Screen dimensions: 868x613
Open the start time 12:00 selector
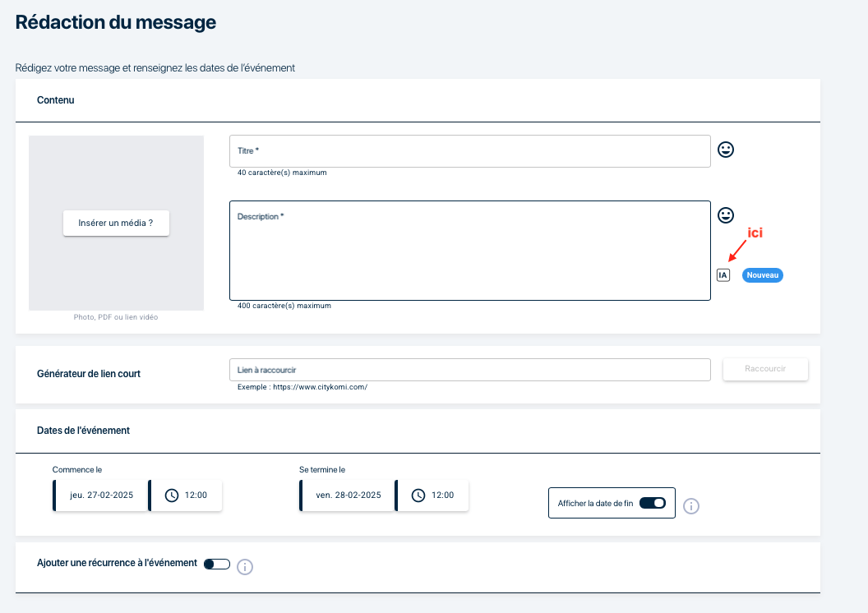pyautogui.click(x=196, y=495)
